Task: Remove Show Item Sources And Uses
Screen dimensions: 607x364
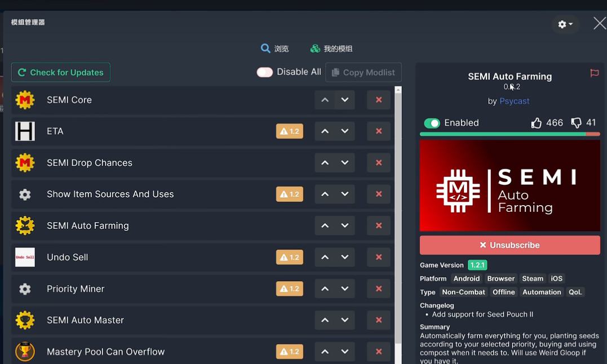Action: click(x=379, y=194)
